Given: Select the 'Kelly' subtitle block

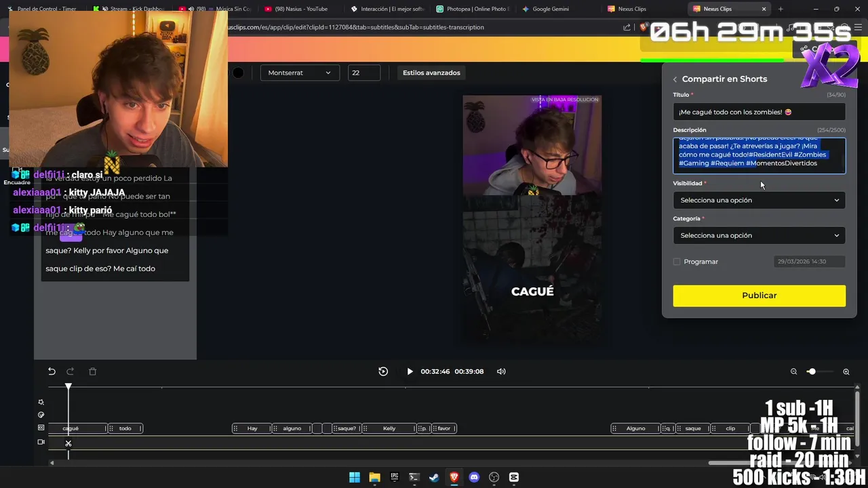Looking at the screenshot, I should click(389, 428).
